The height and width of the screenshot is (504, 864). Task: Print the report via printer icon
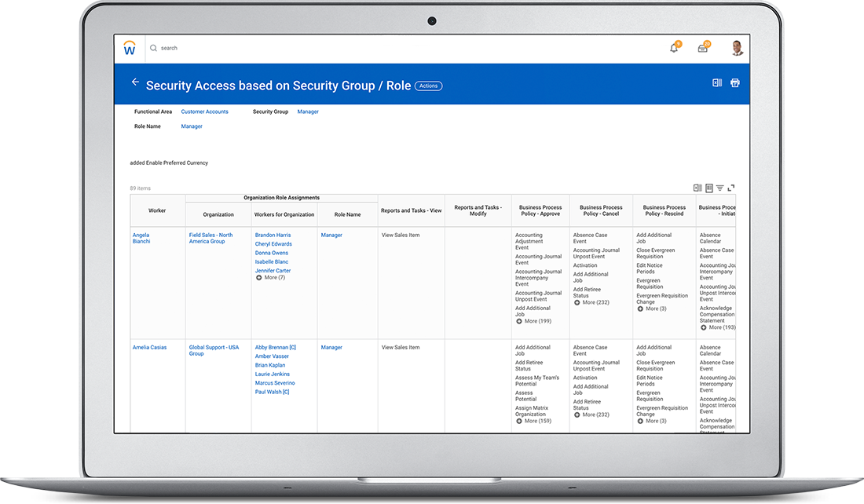point(735,82)
